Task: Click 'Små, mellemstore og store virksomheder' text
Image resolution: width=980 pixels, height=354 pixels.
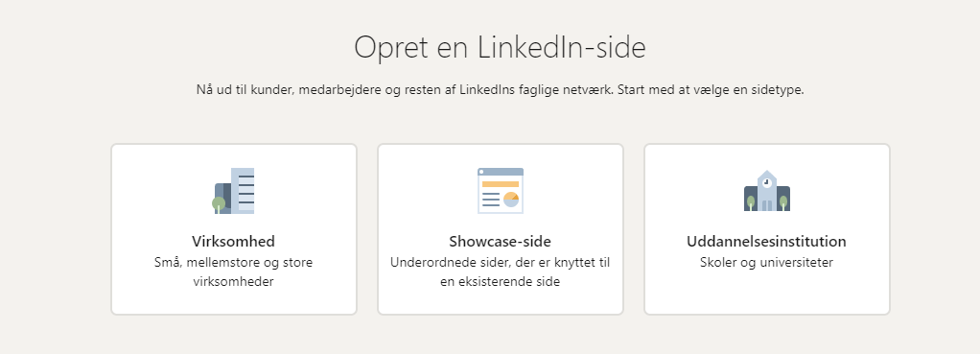Action: (x=234, y=272)
